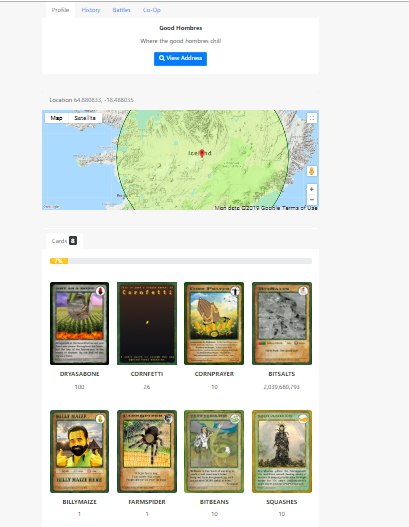Zoom in the map with plus
This screenshot has width=409, height=527.
pos(312,189)
